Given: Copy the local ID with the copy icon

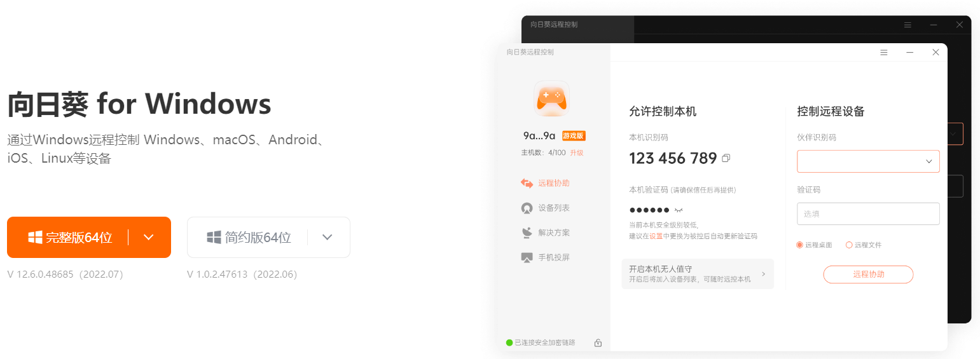Looking at the screenshot, I should [726, 158].
